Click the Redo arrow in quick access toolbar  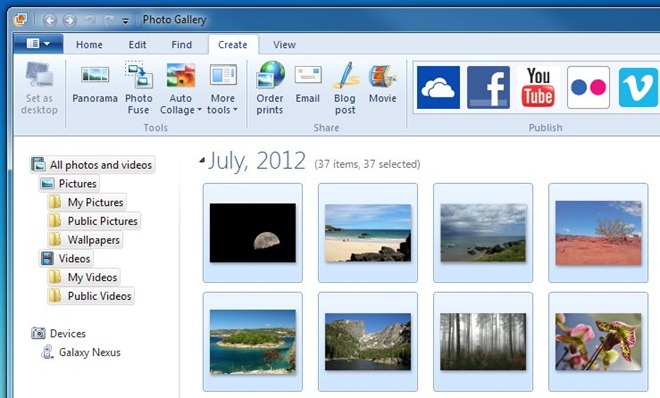tap(108, 20)
